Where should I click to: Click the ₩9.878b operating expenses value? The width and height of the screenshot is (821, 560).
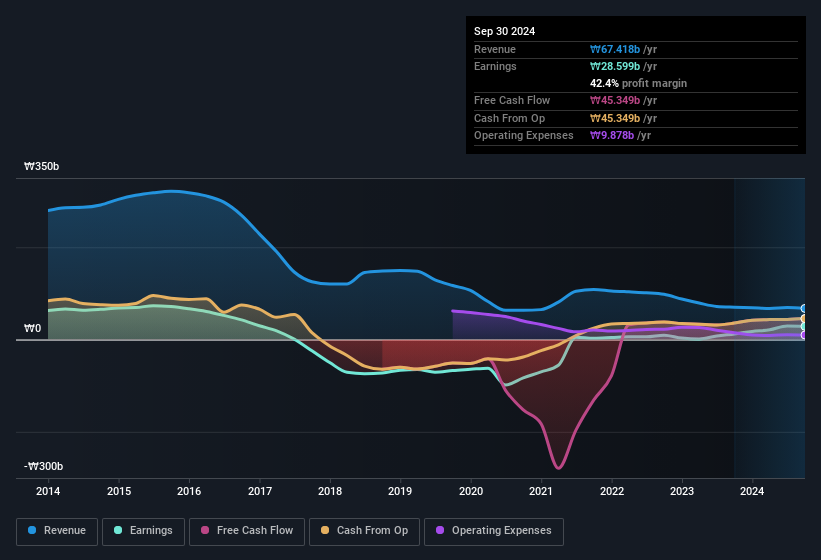(612, 135)
